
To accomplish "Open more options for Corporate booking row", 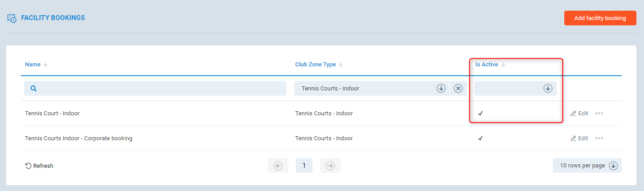I will click(599, 138).
